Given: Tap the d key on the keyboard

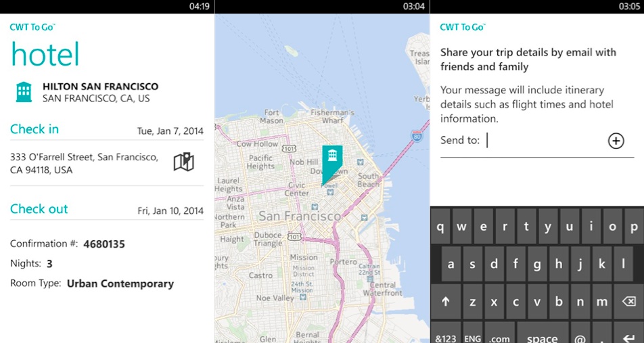Looking at the screenshot, I should pyautogui.click(x=494, y=264).
